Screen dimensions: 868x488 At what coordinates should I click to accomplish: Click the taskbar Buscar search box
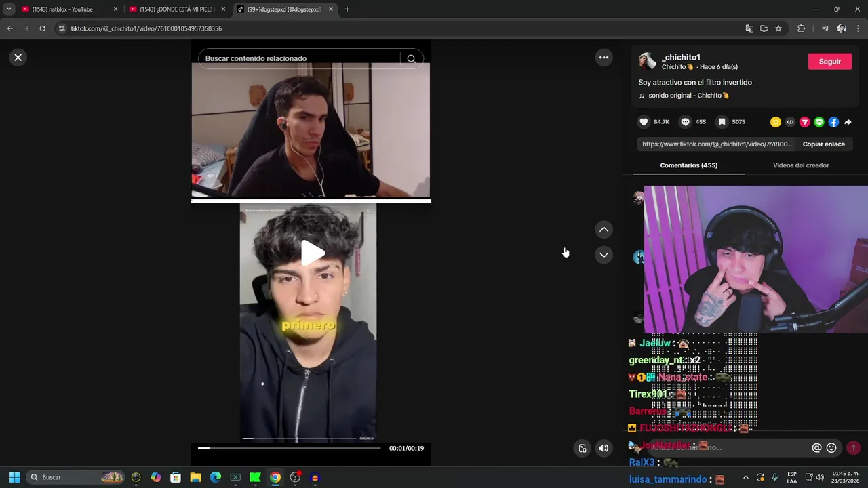[76, 477]
